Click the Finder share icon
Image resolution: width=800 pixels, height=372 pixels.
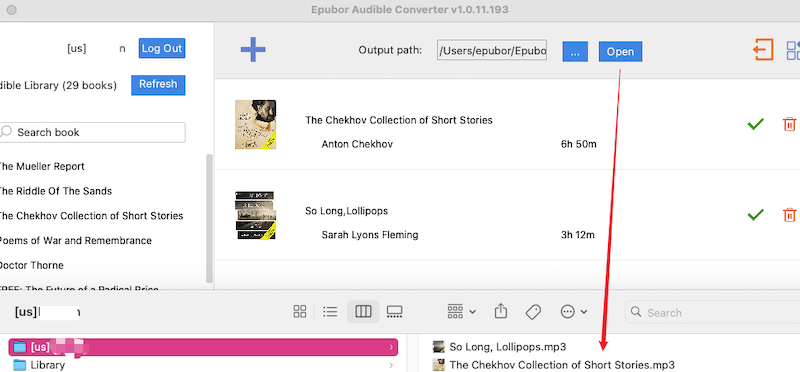(x=501, y=311)
